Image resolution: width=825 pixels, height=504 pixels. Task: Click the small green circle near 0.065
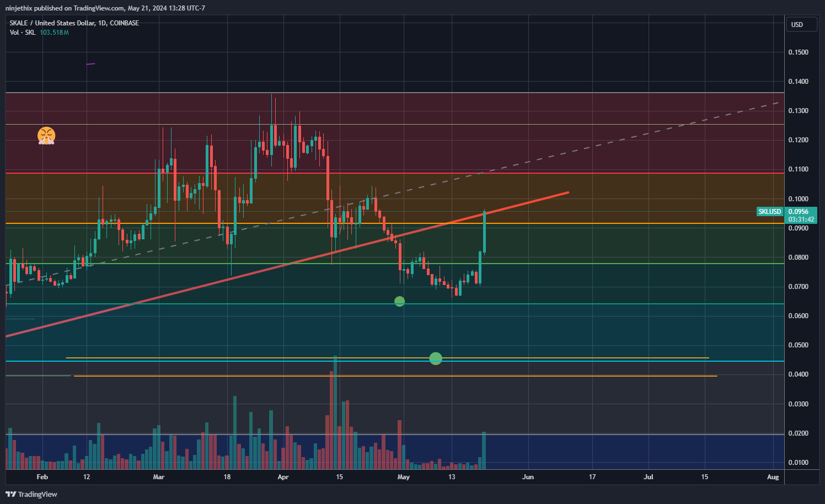pyautogui.click(x=400, y=302)
